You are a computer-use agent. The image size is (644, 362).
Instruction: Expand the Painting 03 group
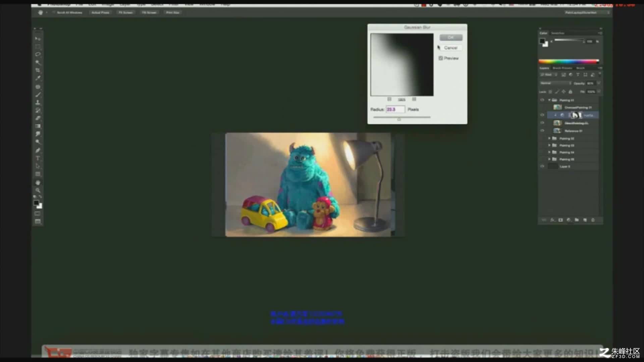pos(549,145)
